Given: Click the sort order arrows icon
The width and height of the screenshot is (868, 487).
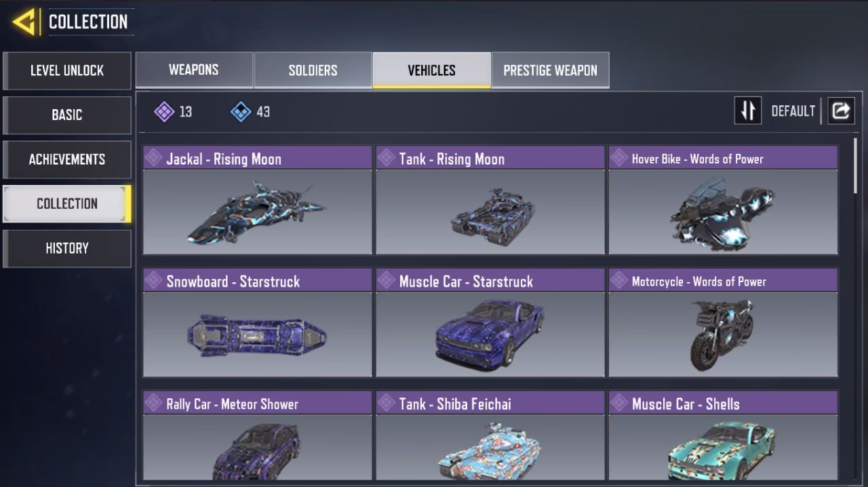Looking at the screenshot, I should pyautogui.click(x=748, y=111).
